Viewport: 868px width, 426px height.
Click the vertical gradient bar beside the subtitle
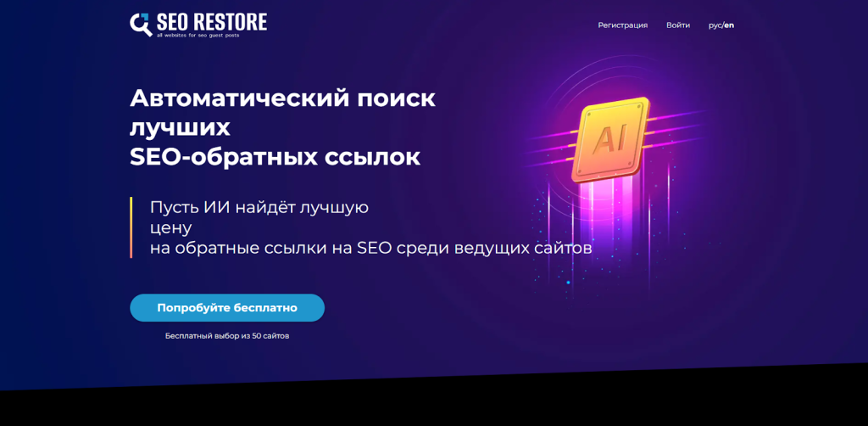[x=131, y=227]
